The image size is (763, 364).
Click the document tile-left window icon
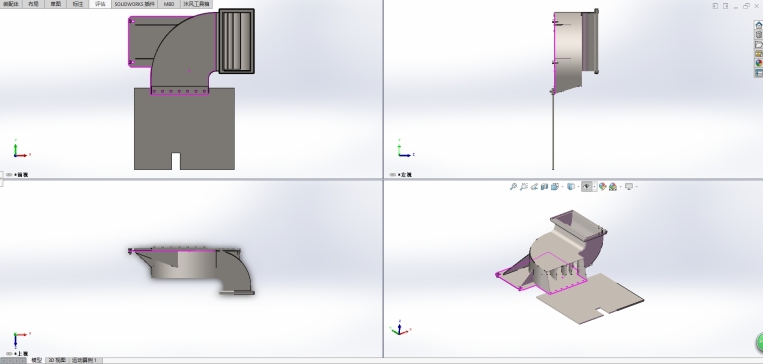(715, 6)
